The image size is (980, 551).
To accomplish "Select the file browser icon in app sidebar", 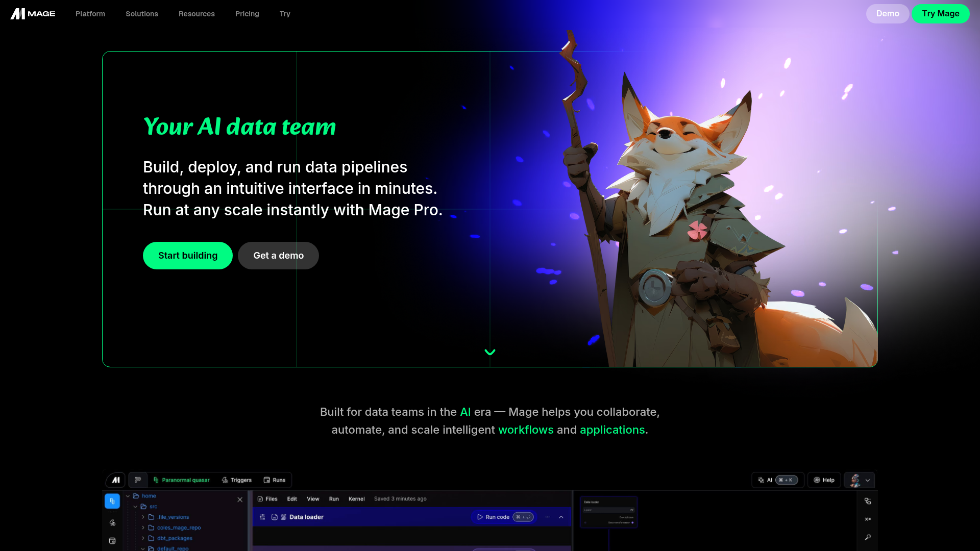I will (112, 501).
